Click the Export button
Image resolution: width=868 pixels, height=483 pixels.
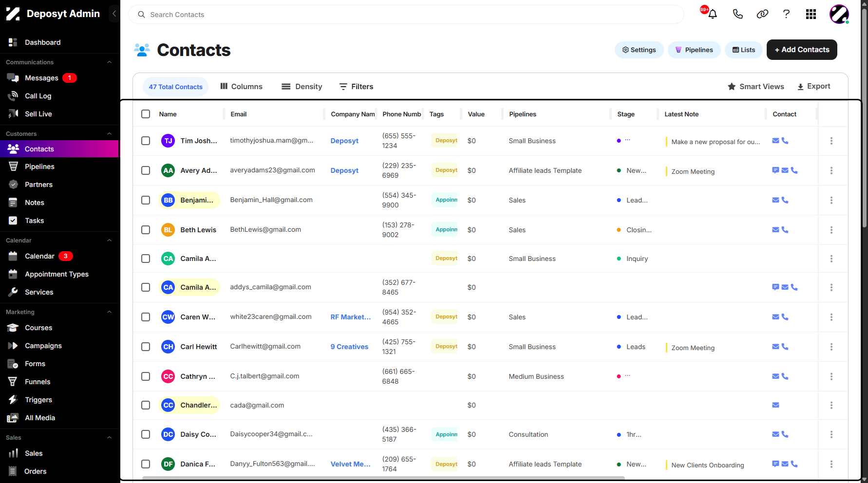click(813, 86)
